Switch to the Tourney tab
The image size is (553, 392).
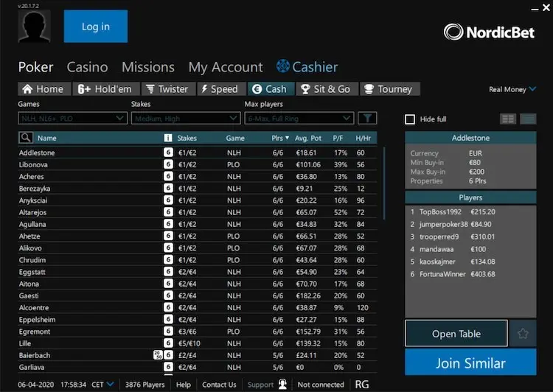[x=390, y=89]
